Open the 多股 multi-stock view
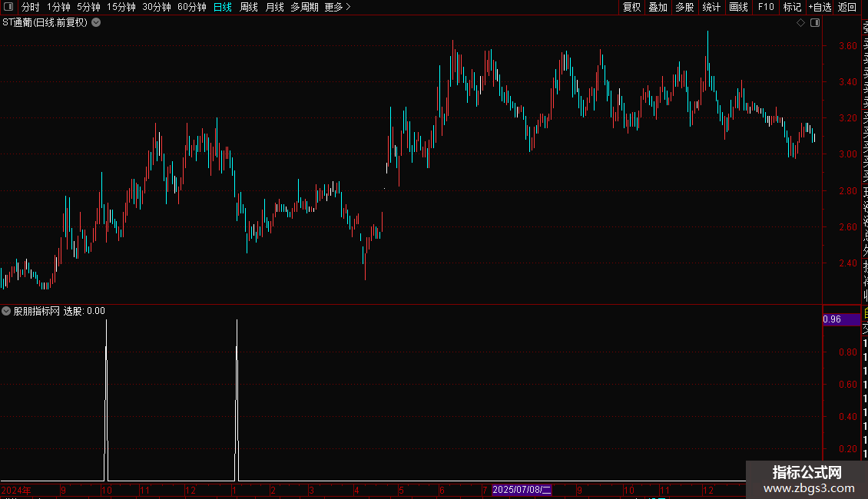The height and width of the screenshot is (499, 868). [684, 7]
